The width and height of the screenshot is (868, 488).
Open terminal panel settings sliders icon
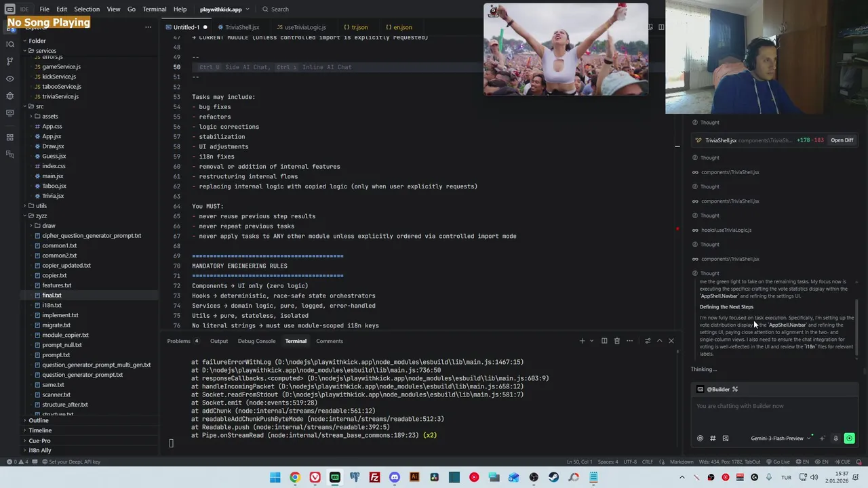pyautogui.click(x=647, y=341)
